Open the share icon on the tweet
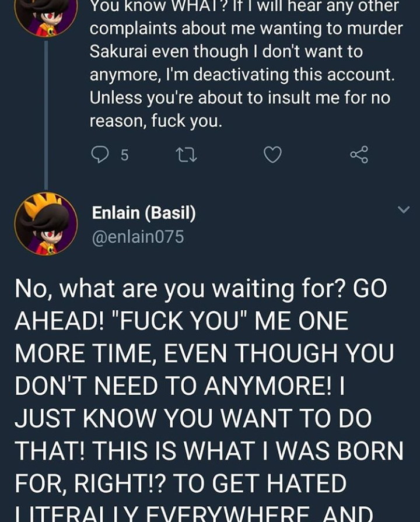 (359, 155)
